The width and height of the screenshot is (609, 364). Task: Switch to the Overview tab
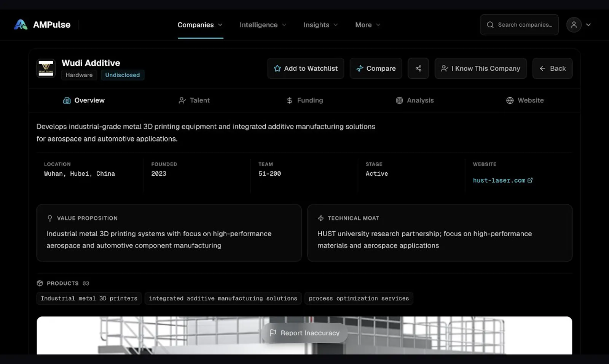pyautogui.click(x=84, y=100)
